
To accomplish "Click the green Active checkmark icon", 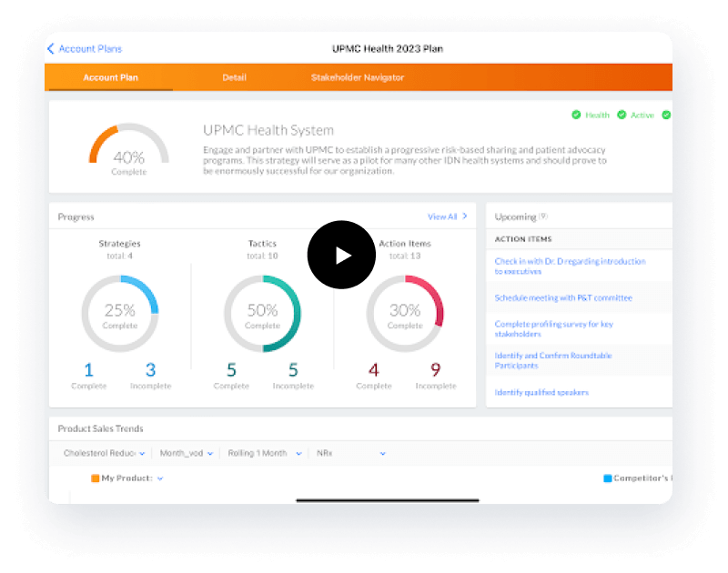I will coord(622,116).
